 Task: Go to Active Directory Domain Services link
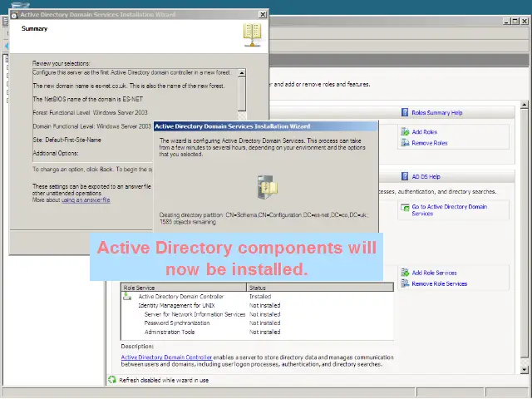coord(449,207)
